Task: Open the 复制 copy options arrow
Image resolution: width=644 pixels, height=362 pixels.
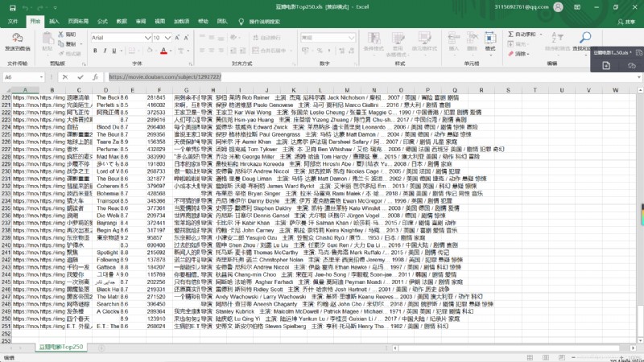Action: [81, 44]
